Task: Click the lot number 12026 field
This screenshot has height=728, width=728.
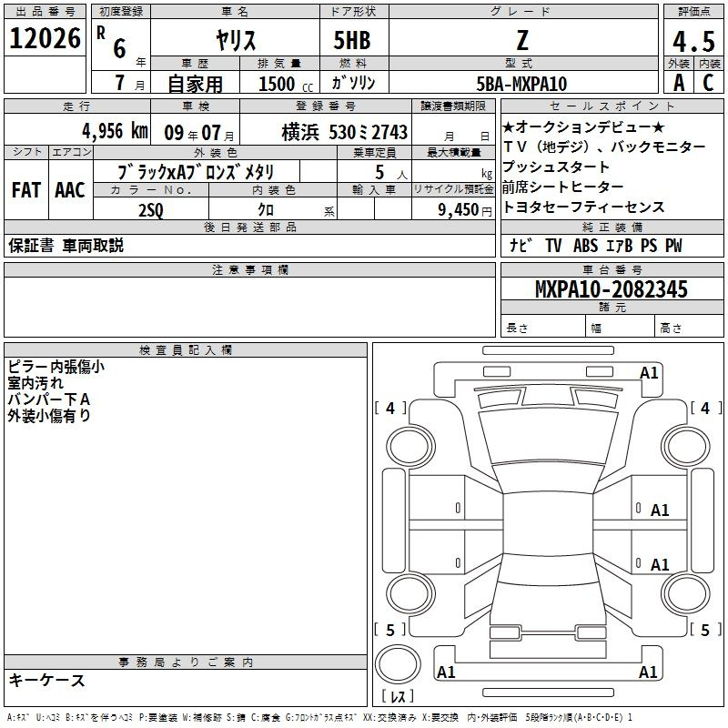Action: (x=45, y=37)
